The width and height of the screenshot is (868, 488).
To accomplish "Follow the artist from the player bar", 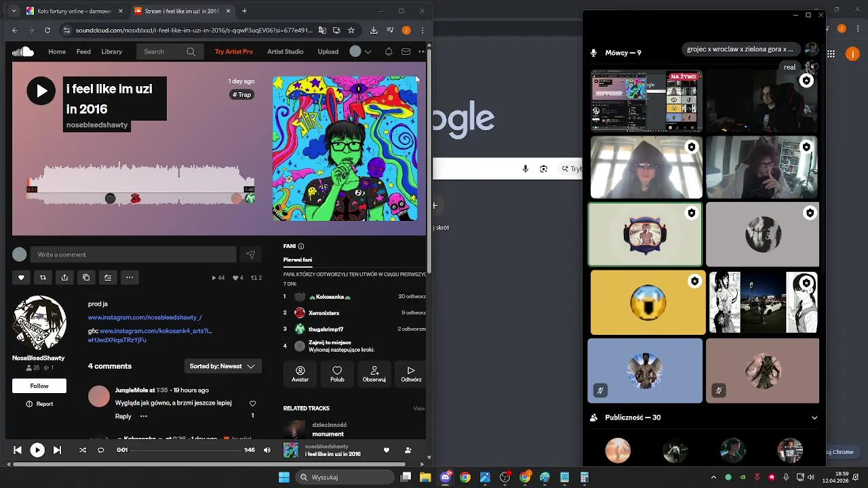I will (408, 450).
